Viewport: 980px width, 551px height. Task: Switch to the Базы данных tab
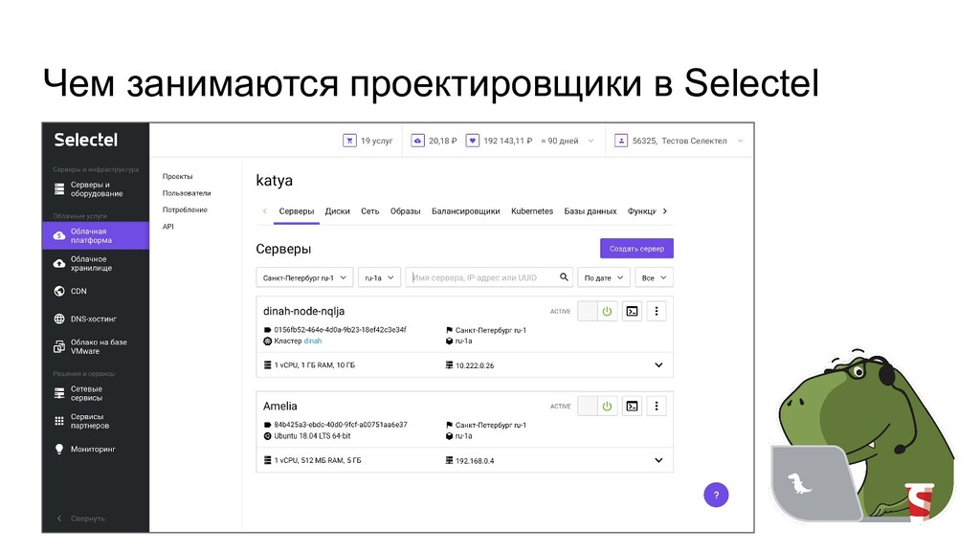pos(590,211)
